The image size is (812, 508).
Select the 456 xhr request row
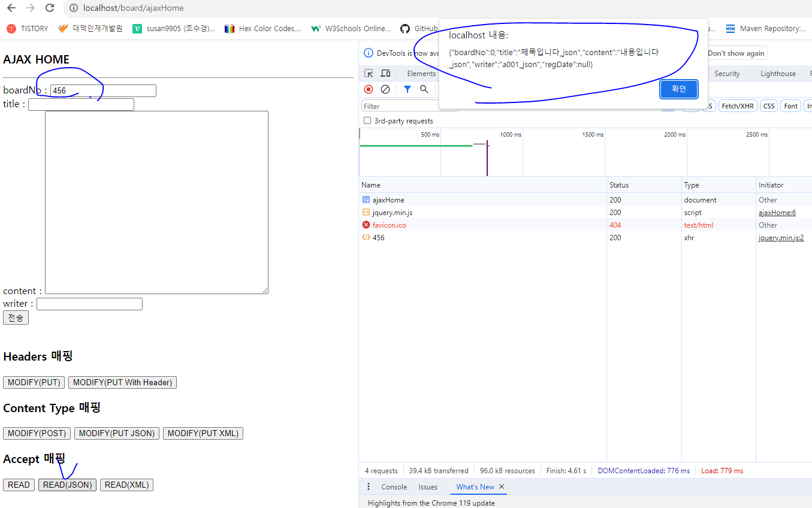(x=585, y=238)
